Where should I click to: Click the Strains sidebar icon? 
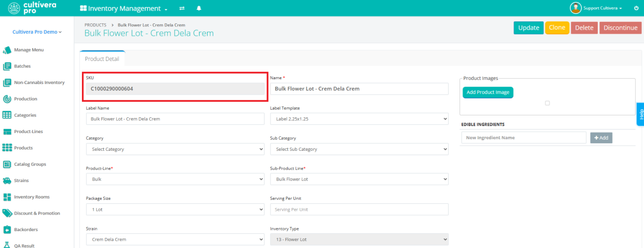[x=7, y=180]
